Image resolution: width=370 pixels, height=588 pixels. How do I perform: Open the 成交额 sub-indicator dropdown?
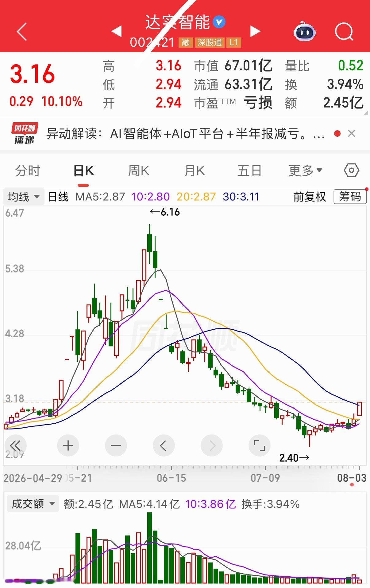[x=33, y=504]
